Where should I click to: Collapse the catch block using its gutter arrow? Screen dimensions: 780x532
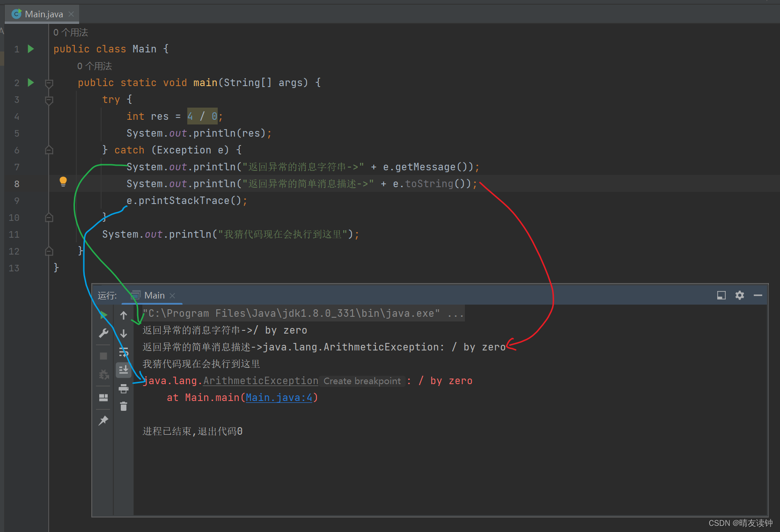tap(49, 150)
